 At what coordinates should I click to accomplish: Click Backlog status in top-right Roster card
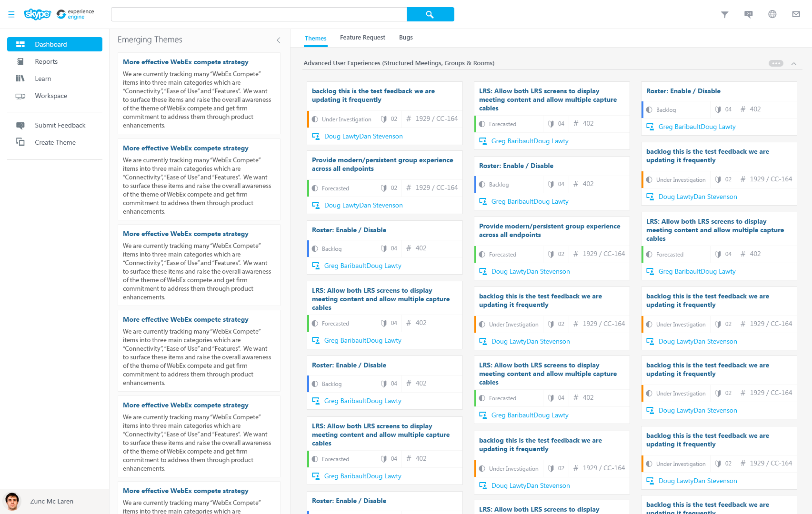[x=666, y=110]
